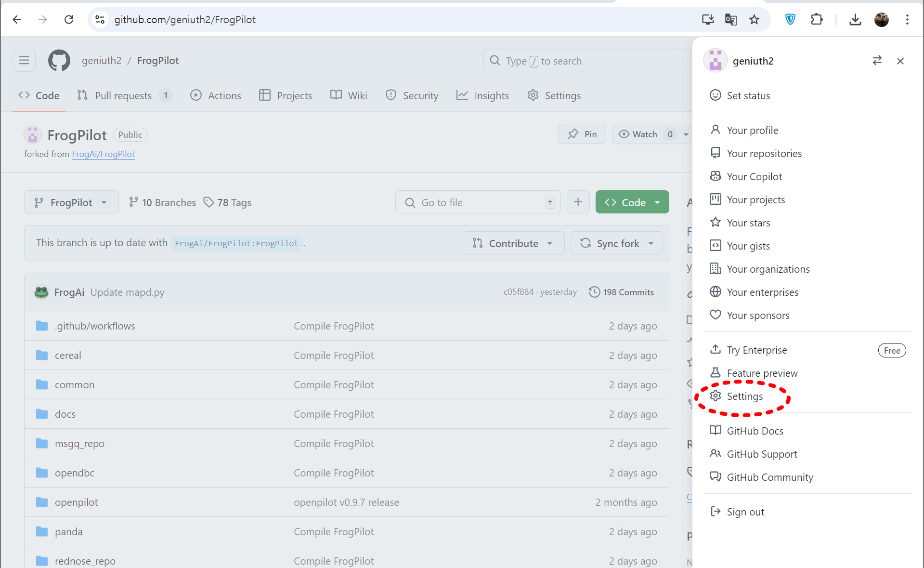View 10 Branches link

163,202
